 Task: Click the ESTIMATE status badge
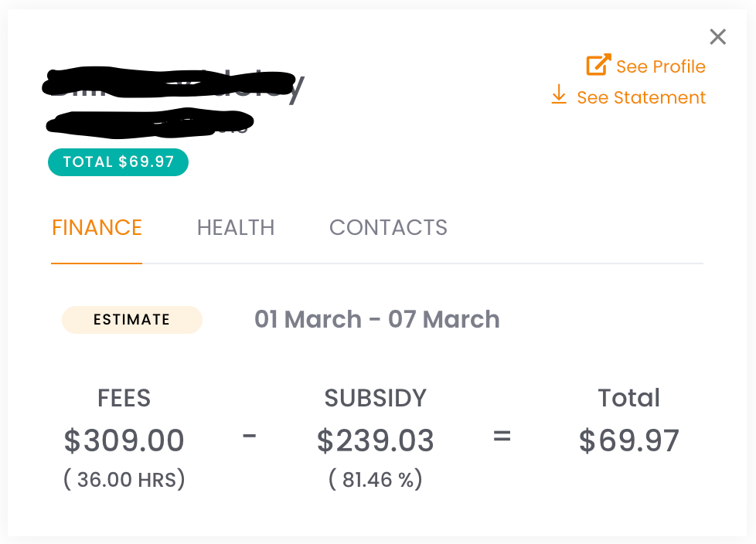click(x=131, y=319)
